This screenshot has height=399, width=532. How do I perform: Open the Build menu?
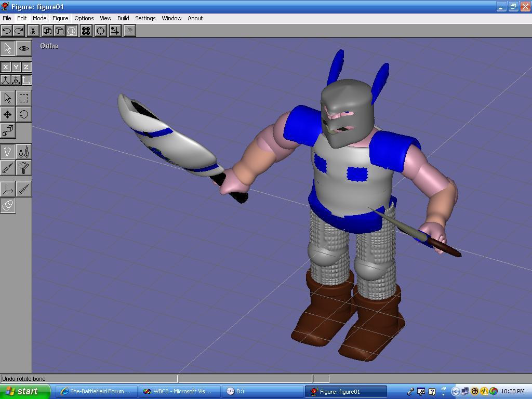tap(123, 18)
